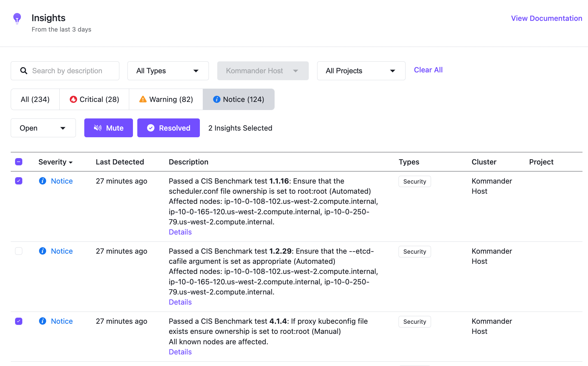Open the Open status dropdown
The height and width of the screenshot is (366, 588).
pyautogui.click(x=43, y=128)
